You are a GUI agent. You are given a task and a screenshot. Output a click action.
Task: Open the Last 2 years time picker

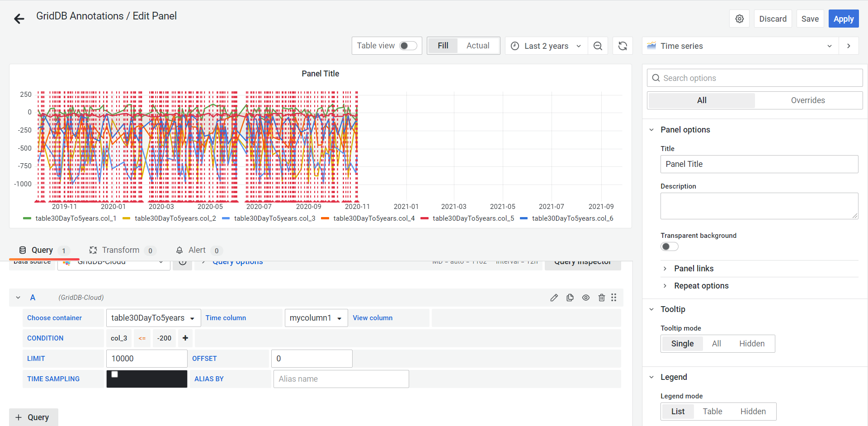(x=546, y=46)
